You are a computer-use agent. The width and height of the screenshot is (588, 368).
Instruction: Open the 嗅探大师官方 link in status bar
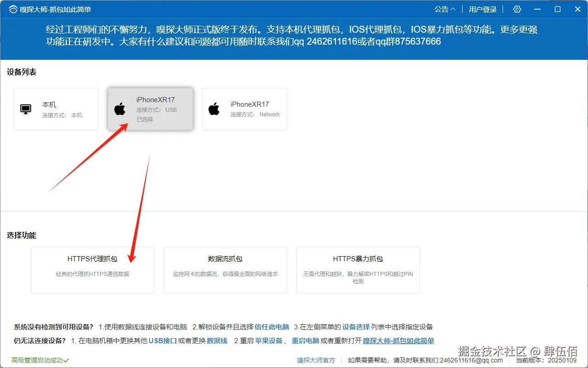click(316, 360)
